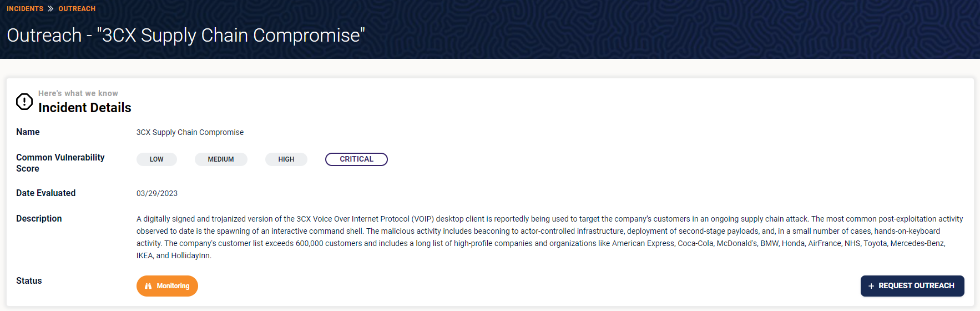The image size is (980, 311).
Task: Click the exclamation alert icon beside Incident Details
Action: [24, 102]
